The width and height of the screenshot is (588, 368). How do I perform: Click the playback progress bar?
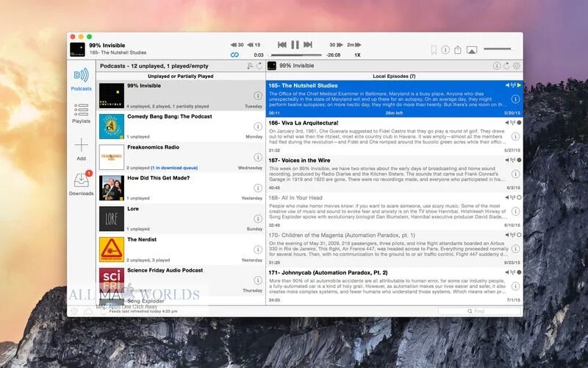[x=295, y=54]
